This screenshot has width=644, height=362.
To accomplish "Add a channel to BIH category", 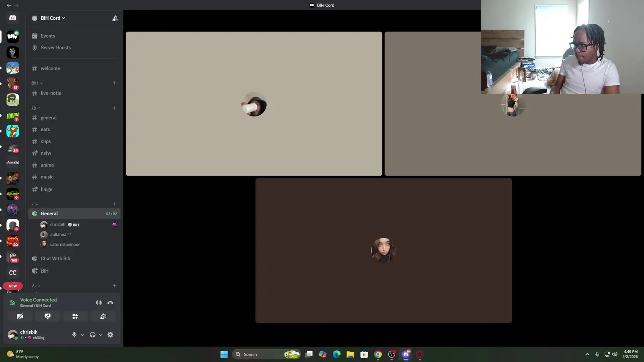I will point(115,83).
